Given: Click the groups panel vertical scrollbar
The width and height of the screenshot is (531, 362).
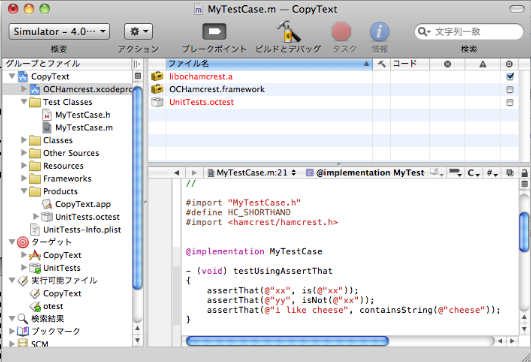Looking at the screenshot, I should click(x=137, y=188).
